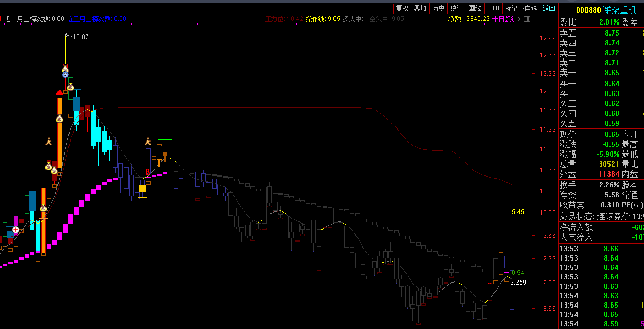Click the 13.07 peak price label
Screen dimensions: 644x329
click(x=80, y=37)
